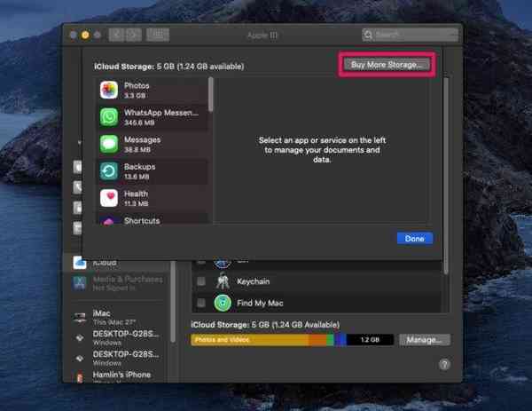Go back with the toolbar back arrow
Image resolution: width=532 pixels, height=411 pixels.
click(116, 35)
